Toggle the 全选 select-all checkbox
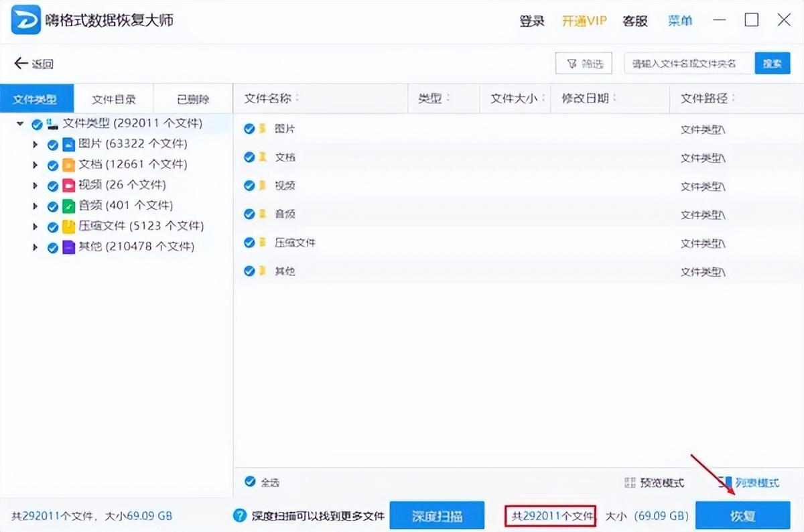 250,482
